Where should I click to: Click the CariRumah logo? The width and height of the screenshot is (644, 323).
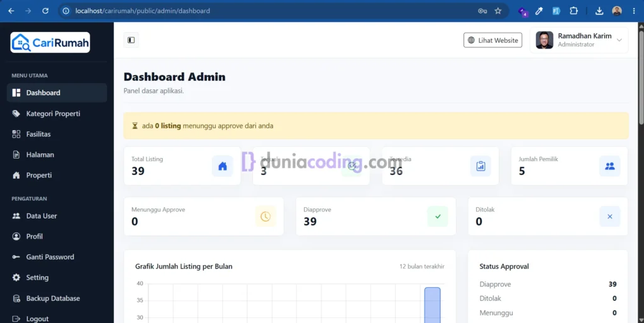[x=50, y=42]
